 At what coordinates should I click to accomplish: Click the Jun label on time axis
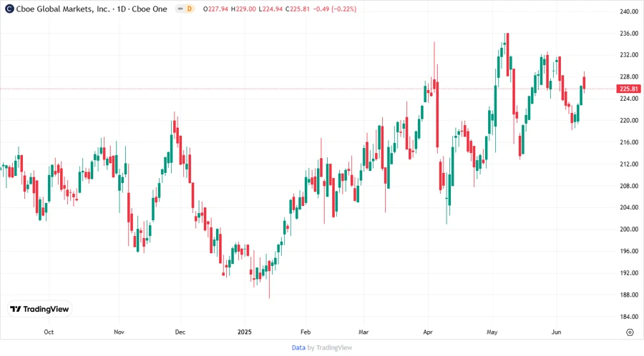pyautogui.click(x=556, y=332)
